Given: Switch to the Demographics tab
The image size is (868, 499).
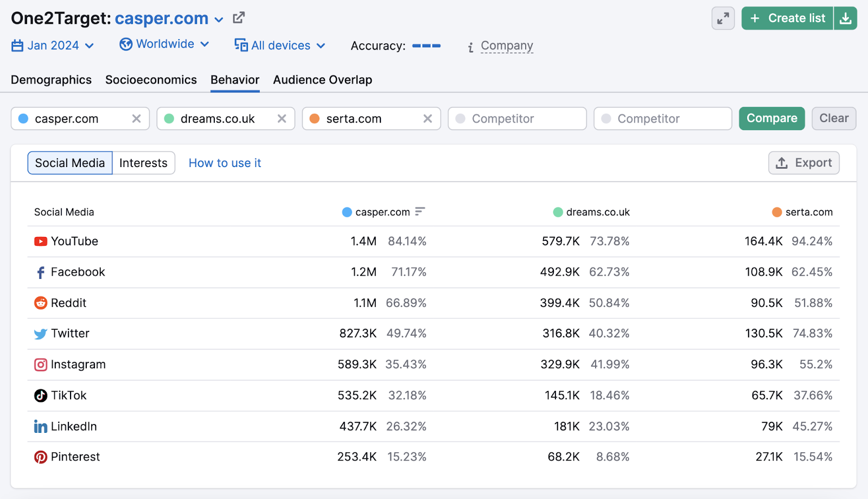Looking at the screenshot, I should 50,80.
